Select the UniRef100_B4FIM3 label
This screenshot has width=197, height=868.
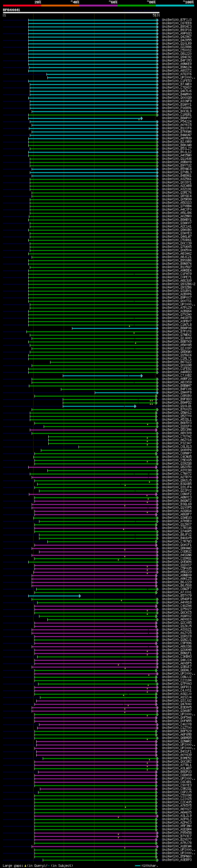[177, 60]
